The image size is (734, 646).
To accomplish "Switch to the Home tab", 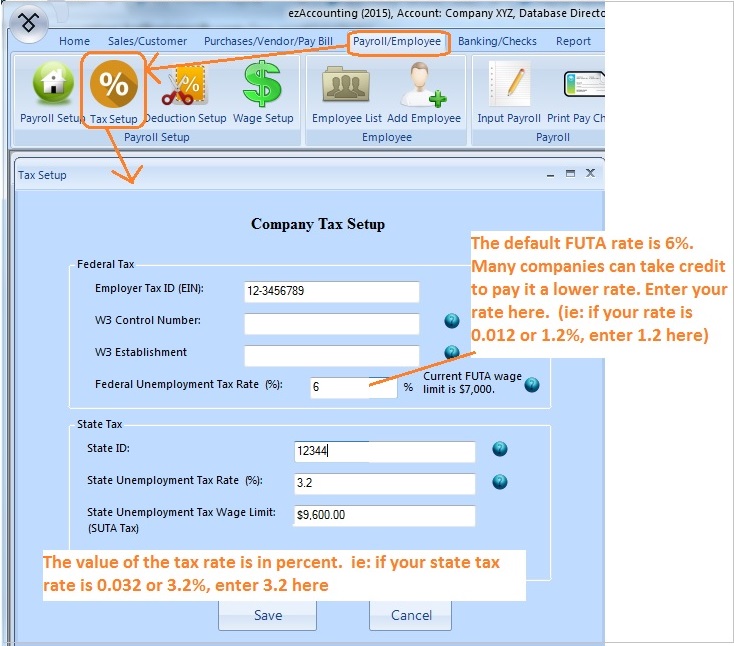I will (x=74, y=41).
